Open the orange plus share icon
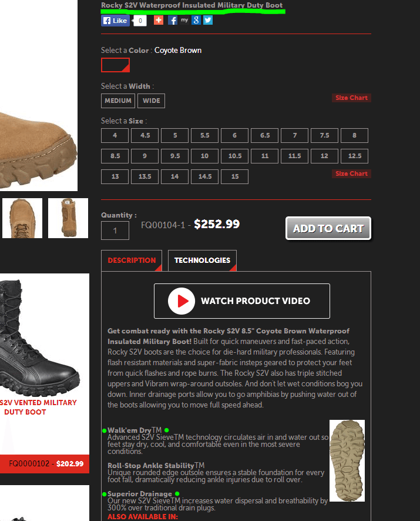This screenshot has height=521, width=420. 159,20
